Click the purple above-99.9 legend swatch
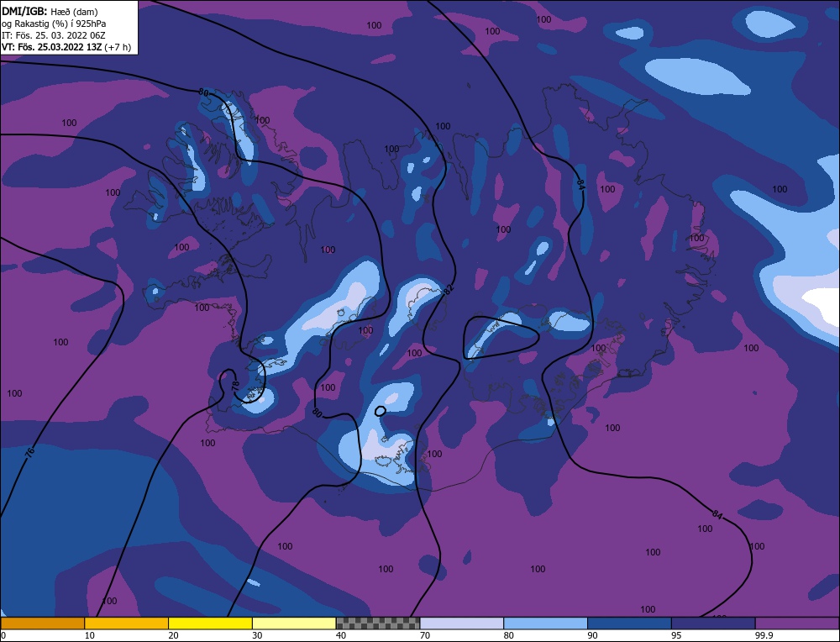 click(797, 624)
